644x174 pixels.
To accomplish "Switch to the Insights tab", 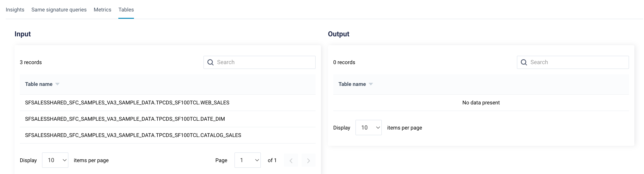I will click(15, 10).
